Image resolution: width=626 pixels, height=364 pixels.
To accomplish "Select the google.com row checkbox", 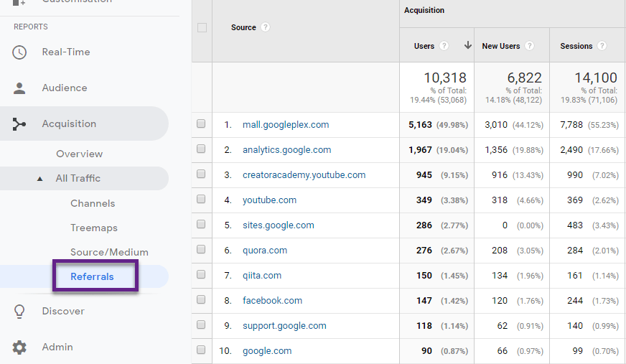I will point(201,350).
